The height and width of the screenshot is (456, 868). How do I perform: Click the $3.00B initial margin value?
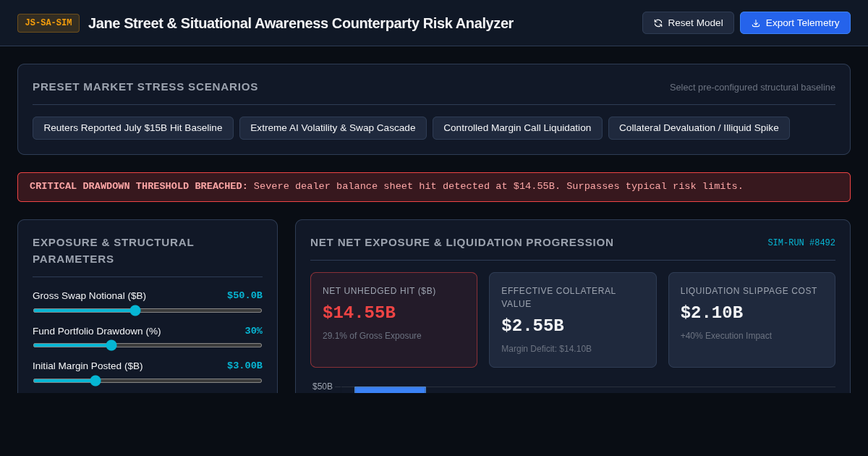(244, 366)
